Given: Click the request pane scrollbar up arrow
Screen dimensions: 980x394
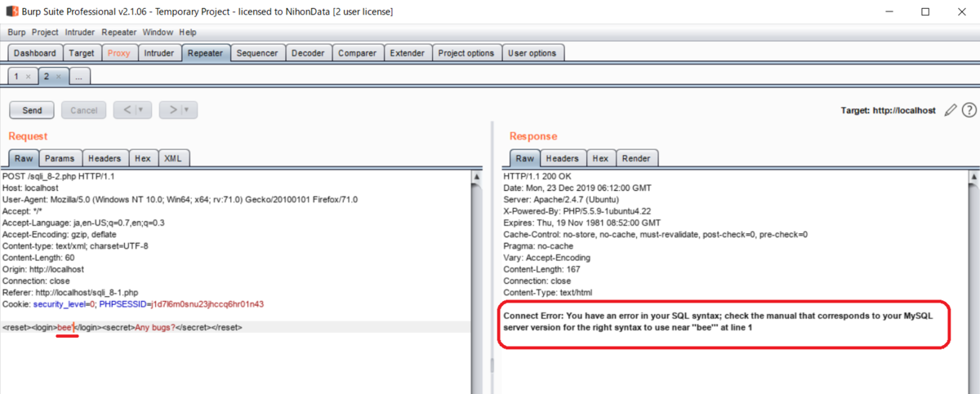Looking at the screenshot, I should point(476,176).
